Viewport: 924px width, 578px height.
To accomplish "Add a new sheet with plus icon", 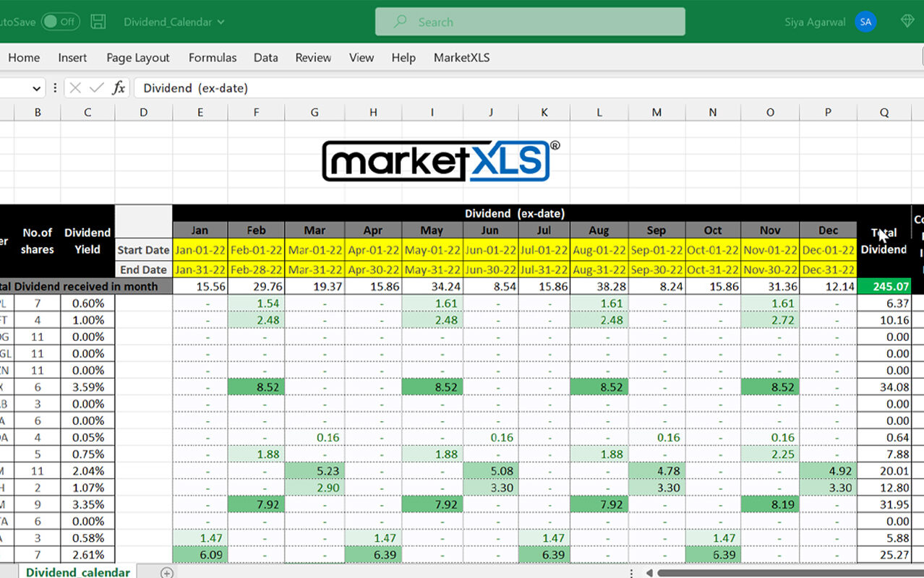I will 166,572.
